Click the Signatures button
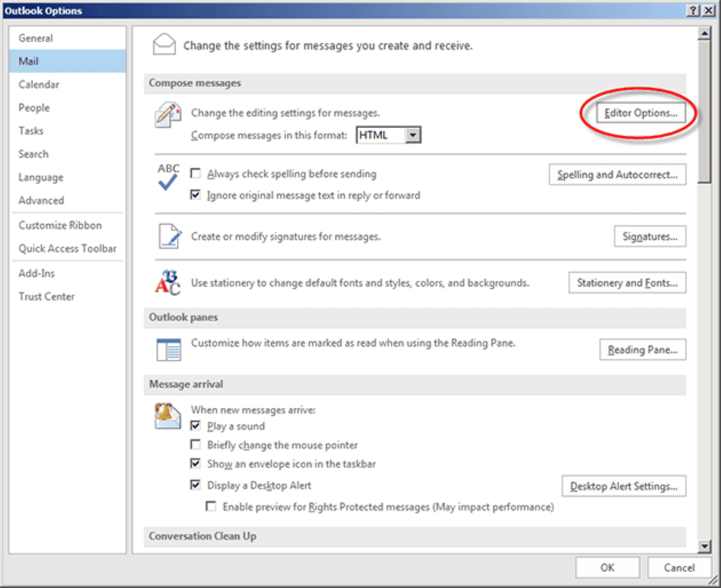Screen dimensions: 721x588 650,236
